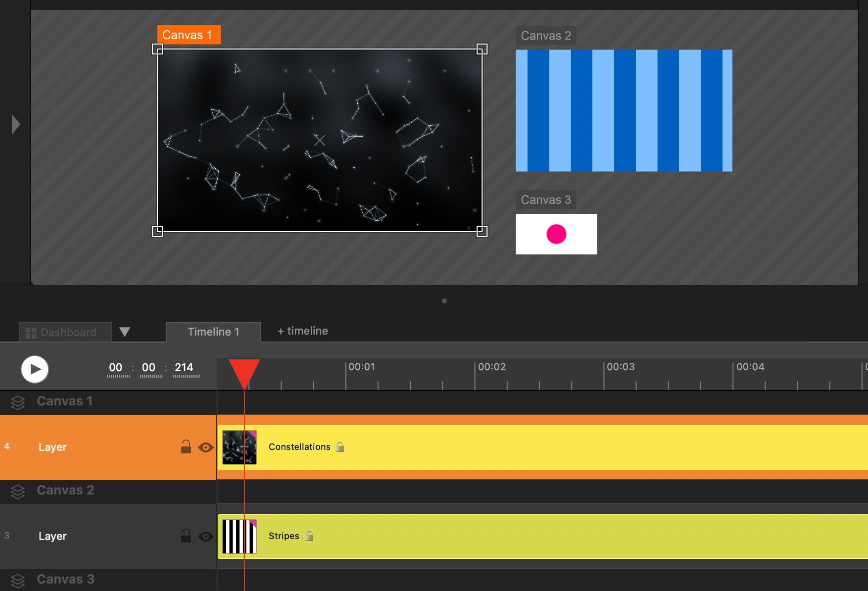
Task: Click the Canvas 1 layers stack icon
Action: [18, 402]
